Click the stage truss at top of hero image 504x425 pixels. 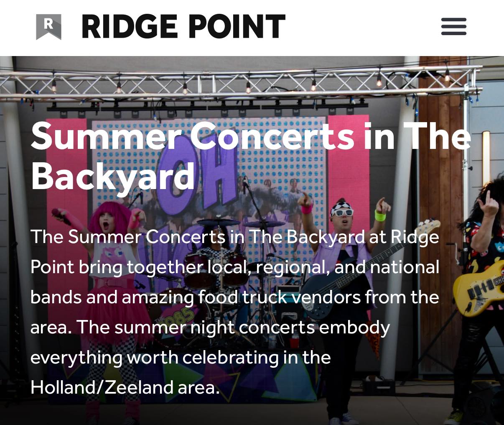pyautogui.click(x=251, y=82)
